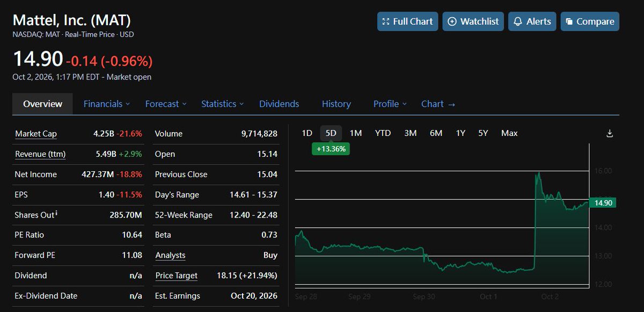Open the Revenue (ttm) link
This screenshot has height=312, width=644.
point(40,154)
